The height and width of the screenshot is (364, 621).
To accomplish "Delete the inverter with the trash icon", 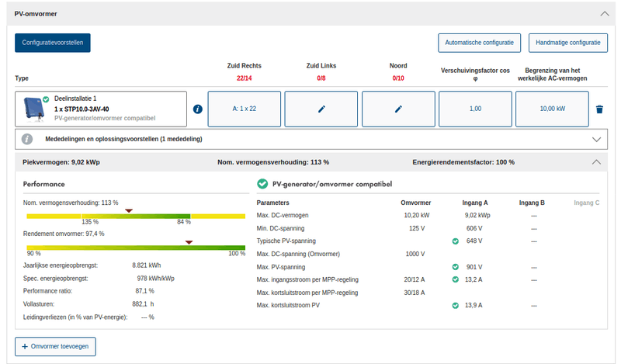I will pos(599,109).
